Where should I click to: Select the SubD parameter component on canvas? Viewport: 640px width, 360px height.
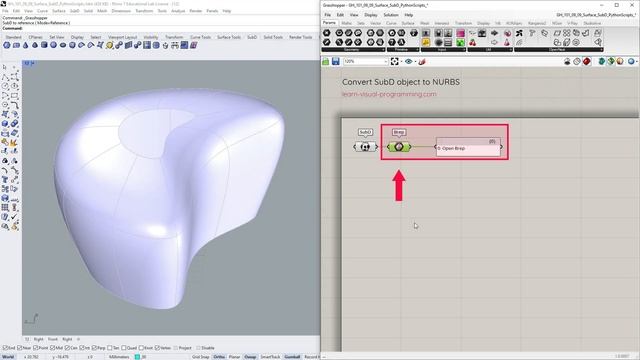click(x=365, y=147)
